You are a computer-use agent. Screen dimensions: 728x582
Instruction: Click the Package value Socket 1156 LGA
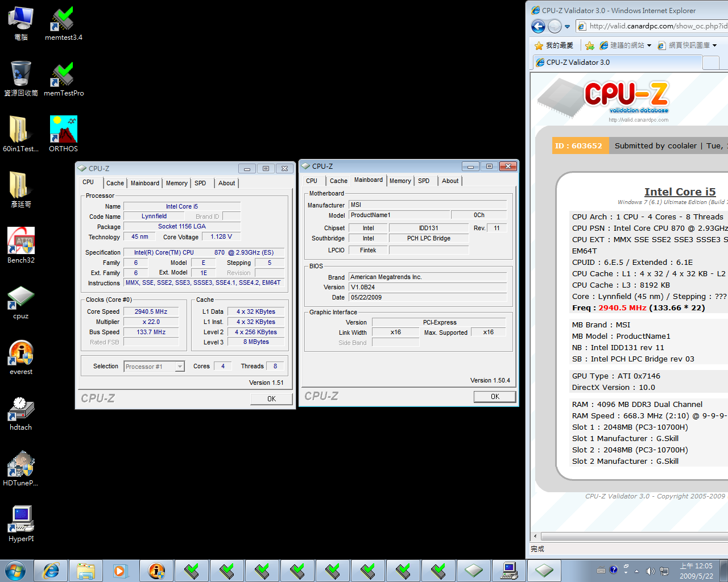pos(182,226)
